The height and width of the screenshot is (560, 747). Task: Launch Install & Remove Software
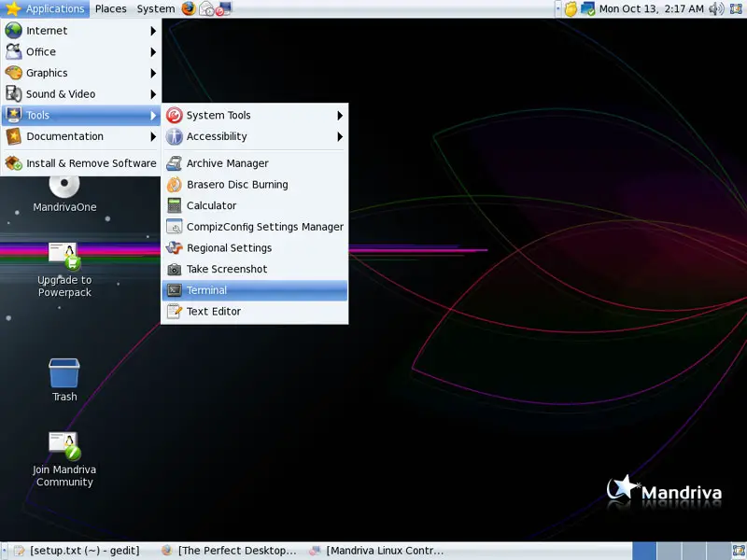[81, 163]
